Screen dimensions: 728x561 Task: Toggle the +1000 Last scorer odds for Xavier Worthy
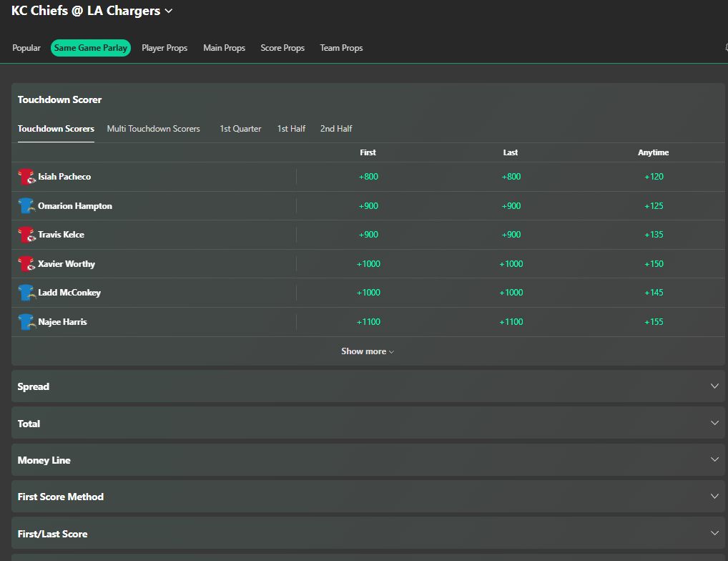click(510, 263)
